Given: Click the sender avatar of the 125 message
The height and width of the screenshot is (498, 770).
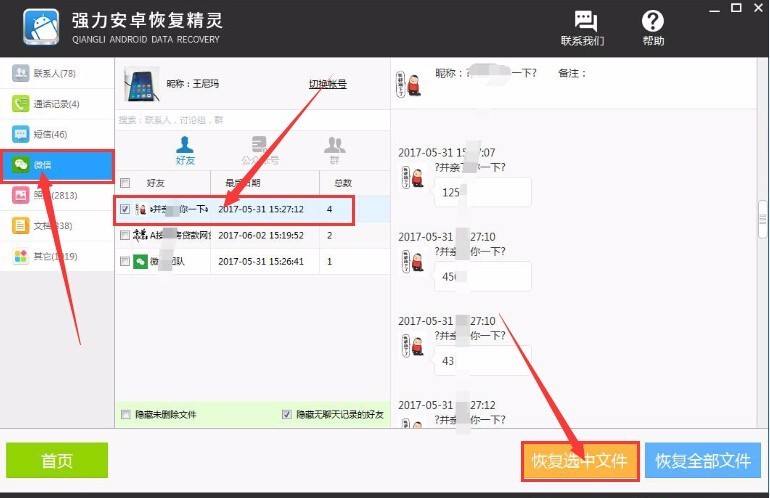Looking at the screenshot, I should 412,177.
